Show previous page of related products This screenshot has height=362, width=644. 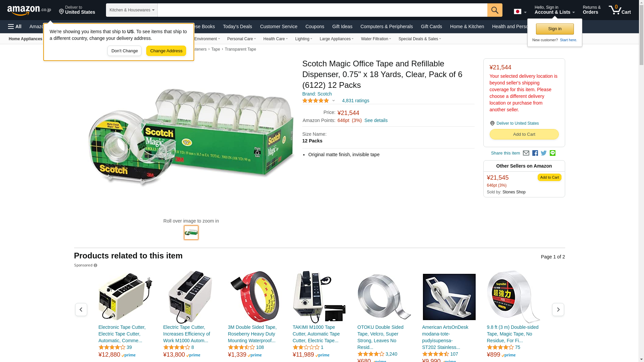81,309
